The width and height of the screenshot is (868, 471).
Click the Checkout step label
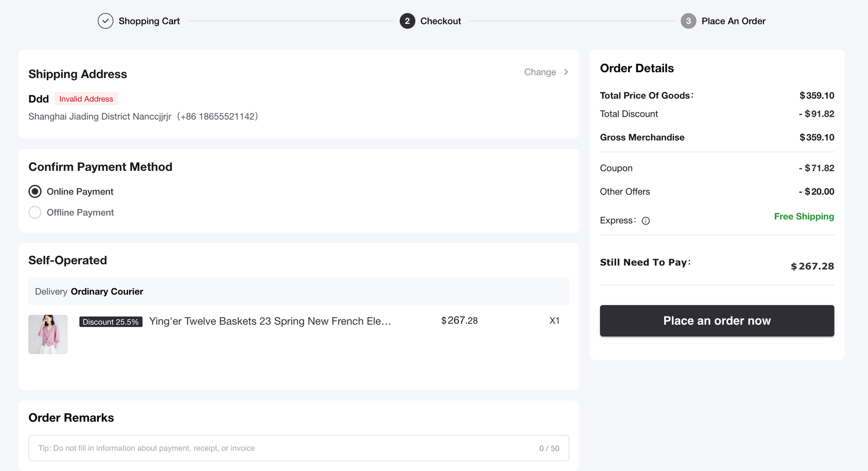click(441, 21)
